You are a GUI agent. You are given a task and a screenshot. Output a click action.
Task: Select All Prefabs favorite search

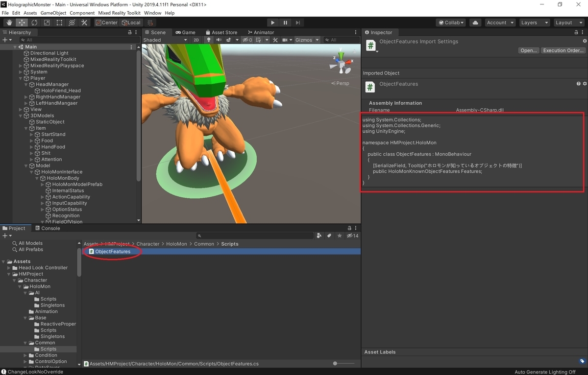coord(27,249)
